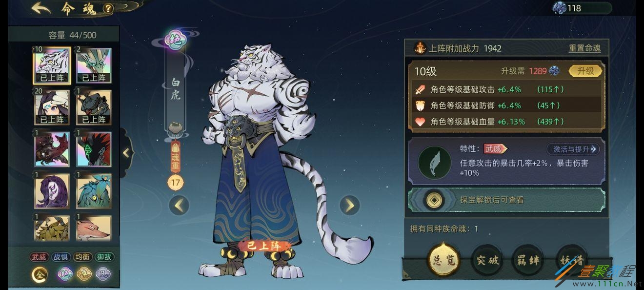The height and width of the screenshot is (290, 644).
Task: Toggle the 武威 trait filter
Action: click(39, 257)
